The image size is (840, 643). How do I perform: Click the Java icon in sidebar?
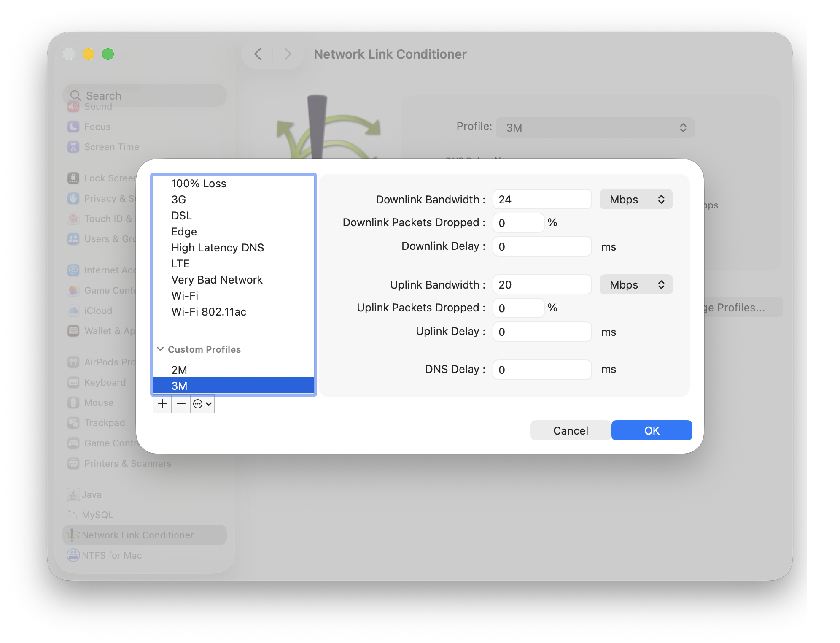73,494
